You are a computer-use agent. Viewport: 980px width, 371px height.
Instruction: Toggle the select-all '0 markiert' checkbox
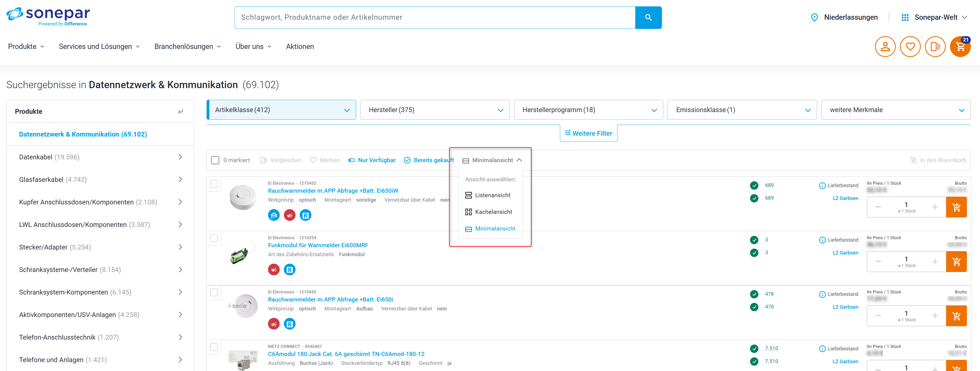click(x=215, y=160)
